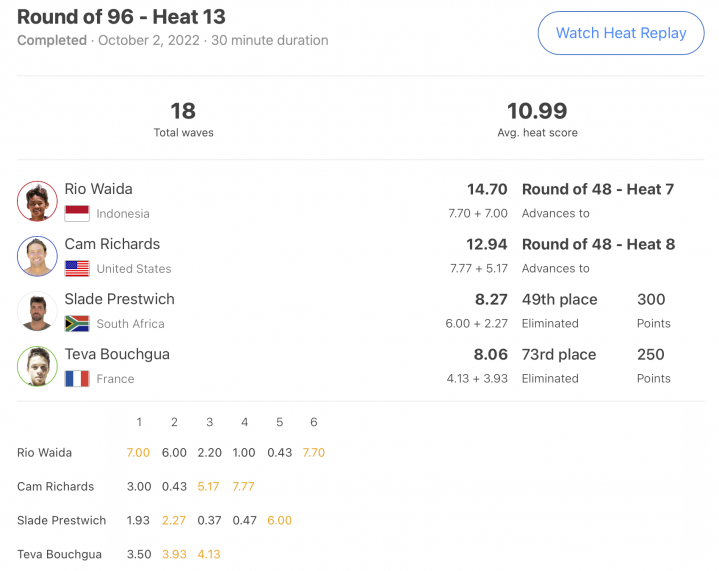719x571 pixels.
Task: Open Cam Richards' avatar picture
Action: point(37,256)
